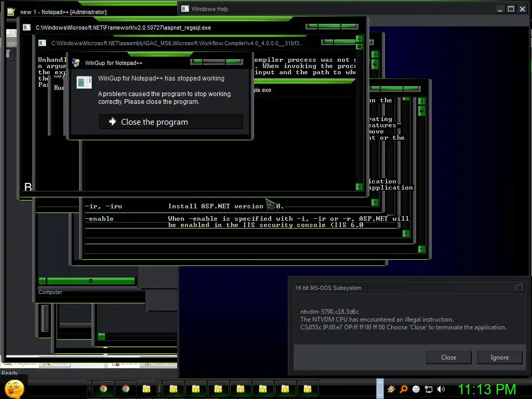Click the Windows Help title bar icon
532x399 pixels.
tap(185, 8)
